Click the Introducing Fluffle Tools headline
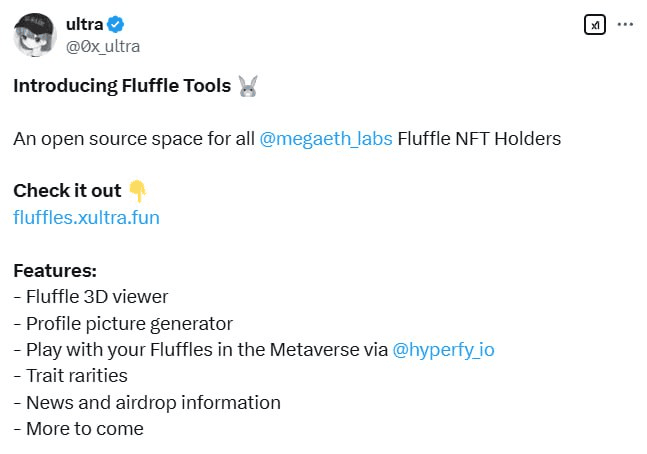Viewport: 647px width, 454px height. coord(122,86)
